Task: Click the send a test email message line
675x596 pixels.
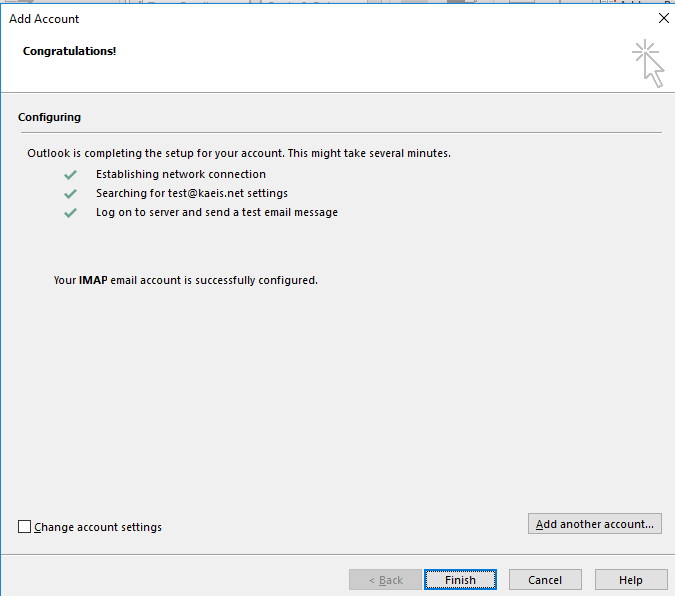Action: pos(216,212)
